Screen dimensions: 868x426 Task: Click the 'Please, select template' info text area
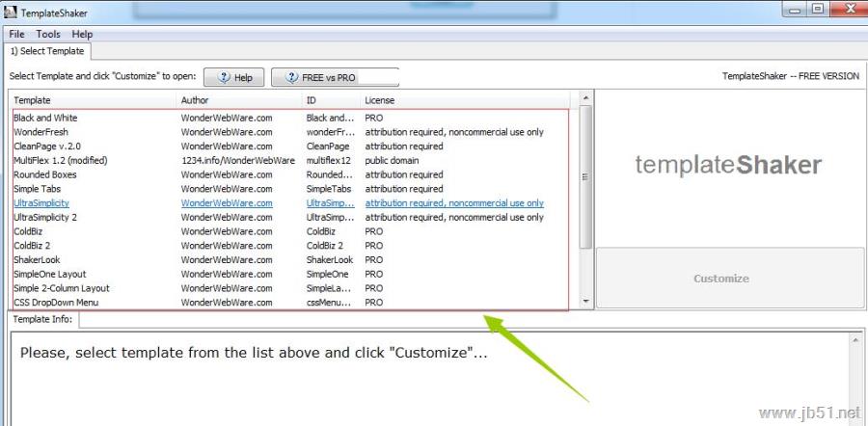point(254,353)
